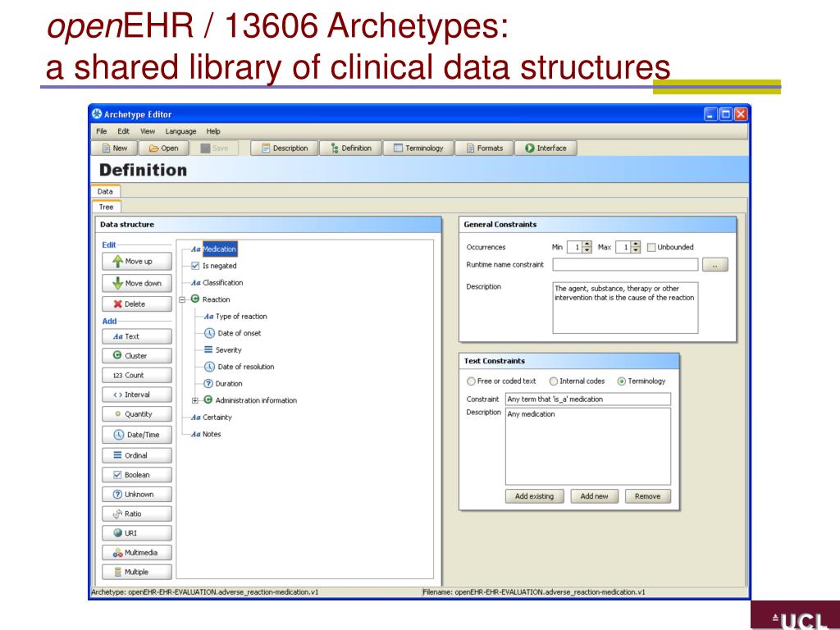Open the Language menu
This screenshot has height=630, width=840.
pyautogui.click(x=180, y=131)
